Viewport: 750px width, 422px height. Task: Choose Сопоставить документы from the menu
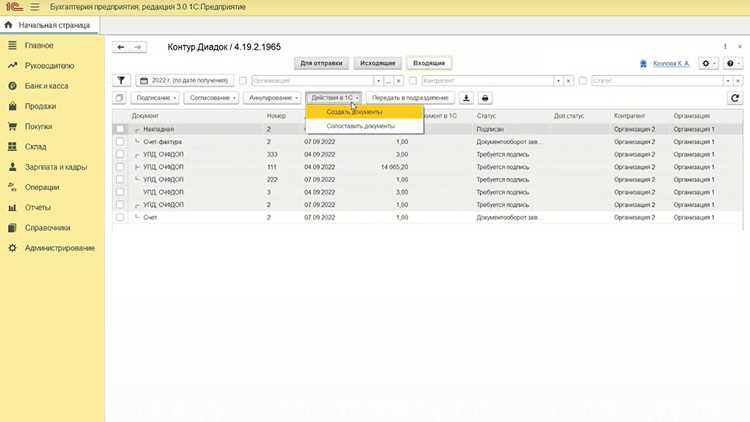tap(361, 126)
